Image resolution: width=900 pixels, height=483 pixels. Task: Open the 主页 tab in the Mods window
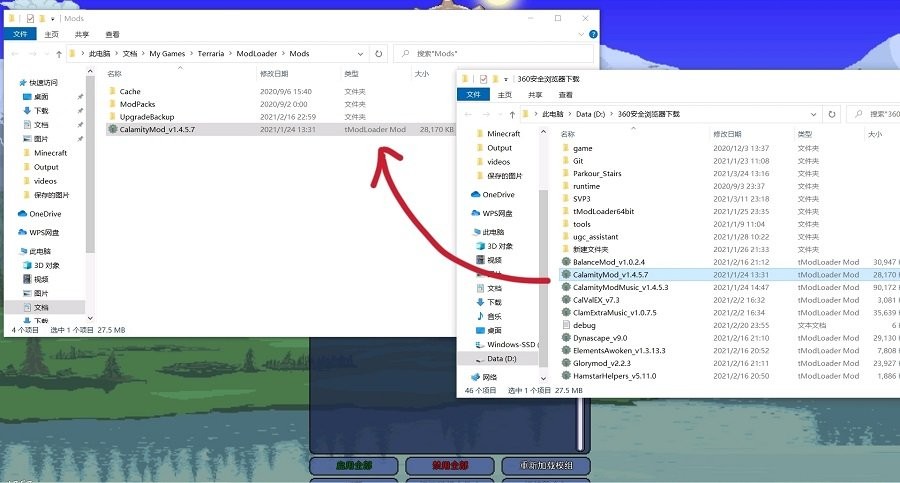click(52, 34)
